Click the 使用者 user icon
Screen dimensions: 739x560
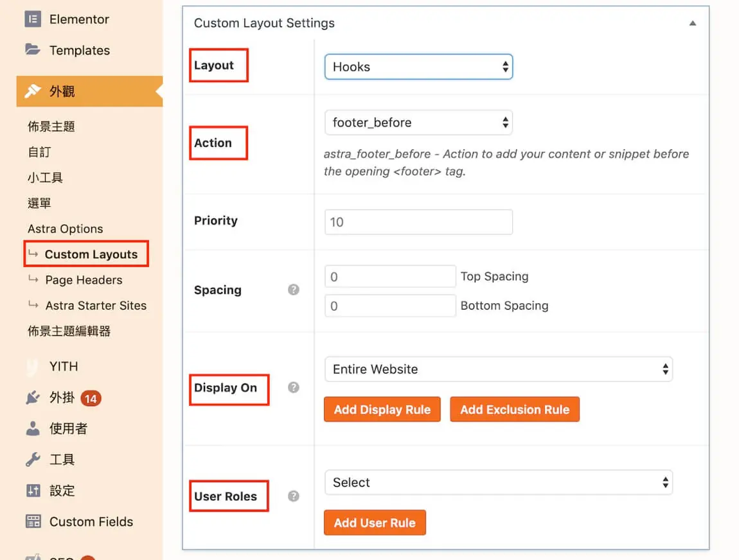click(x=33, y=428)
